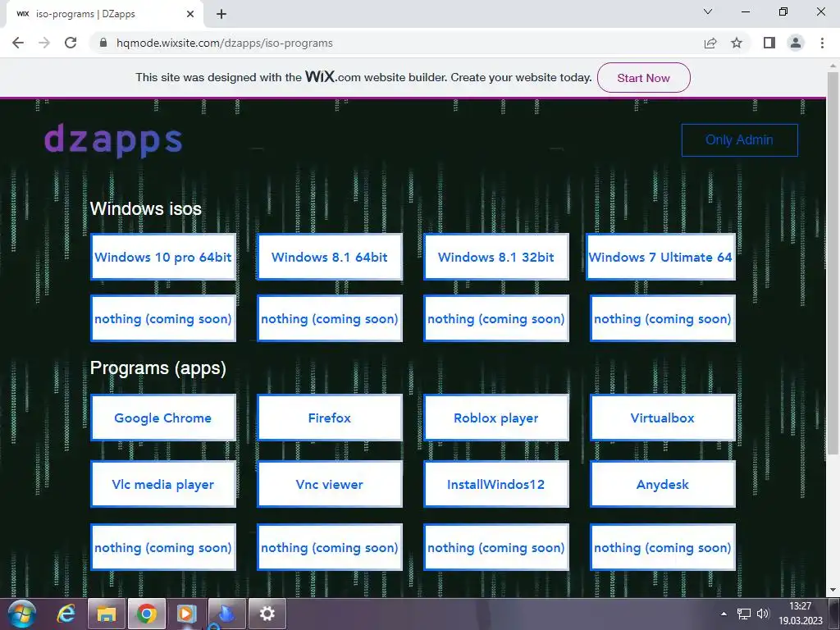Click the page vertical scrollbar
Viewport: 840px width, 630px height.
[x=833, y=262]
